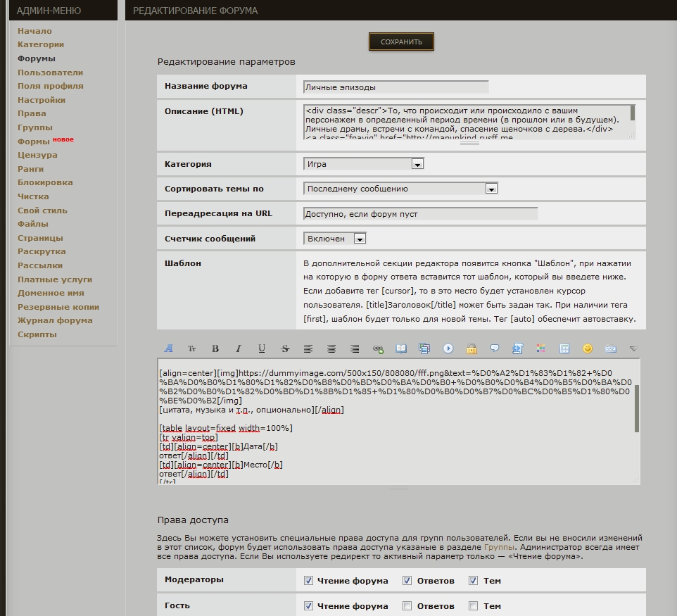This screenshot has height=616, width=677.
Task: Click the padlock hidden-text icon
Action: coord(472,348)
